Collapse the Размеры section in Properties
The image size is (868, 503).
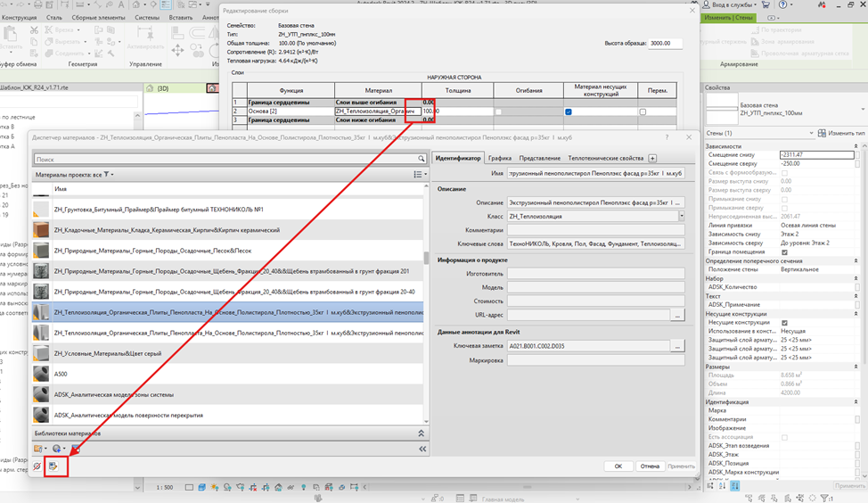tap(856, 367)
